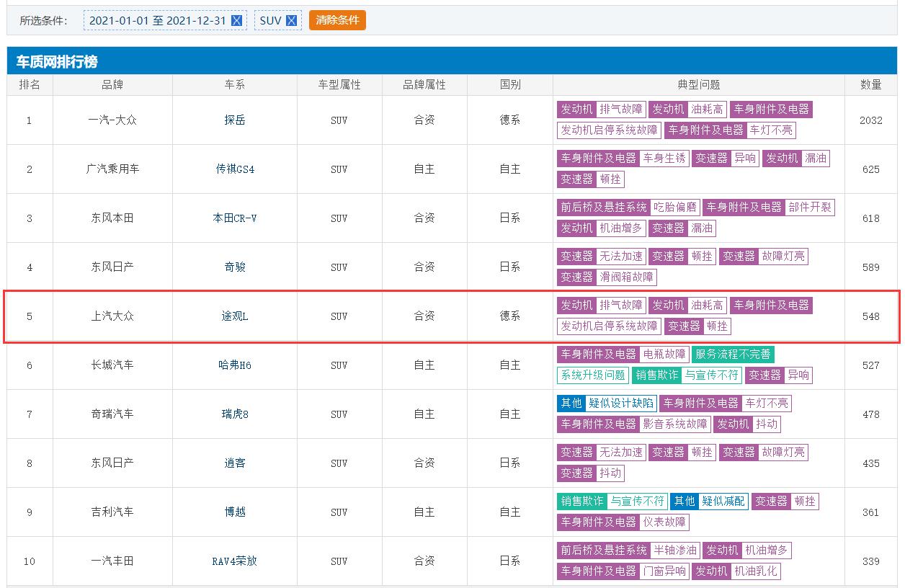Click the 2021-01-01 至 2021-12-31 filter text
The height and width of the screenshot is (588, 905).
158,20
